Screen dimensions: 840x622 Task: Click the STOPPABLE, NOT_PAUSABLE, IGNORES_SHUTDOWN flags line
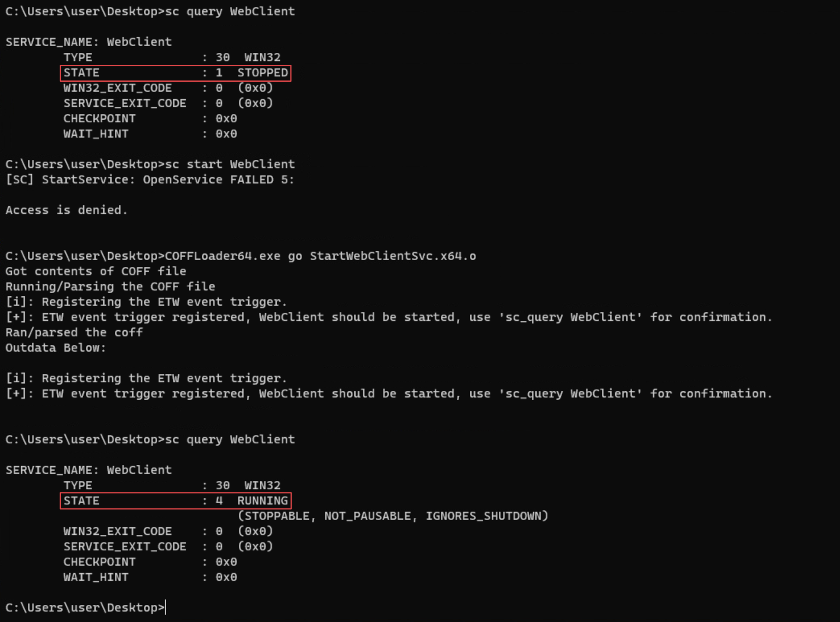(392, 516)
